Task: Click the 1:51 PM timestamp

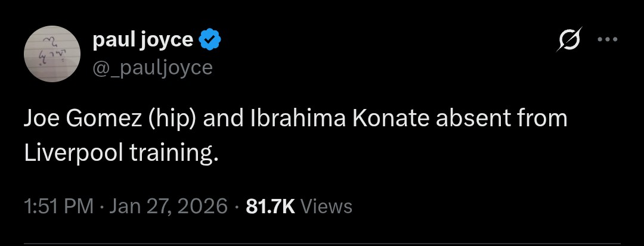Action: coord(58,206)
